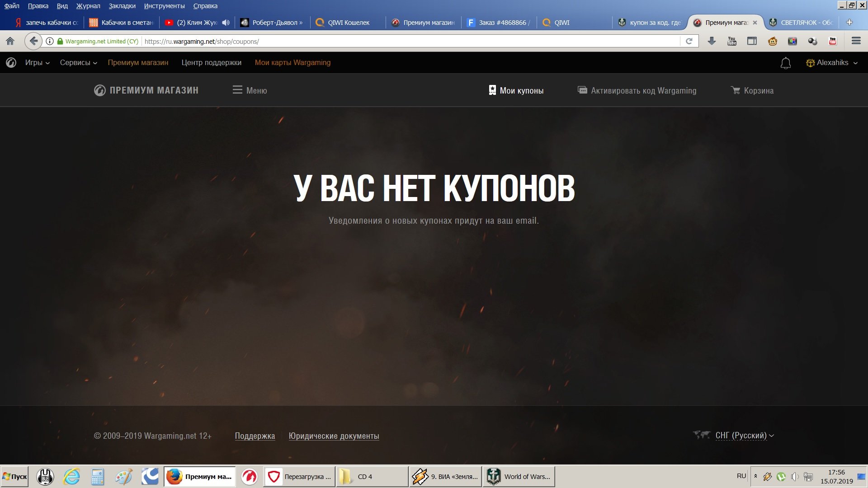Click the Firefox home button
The width and height of the screenshot is (868, 488).
tap(10, 41)
